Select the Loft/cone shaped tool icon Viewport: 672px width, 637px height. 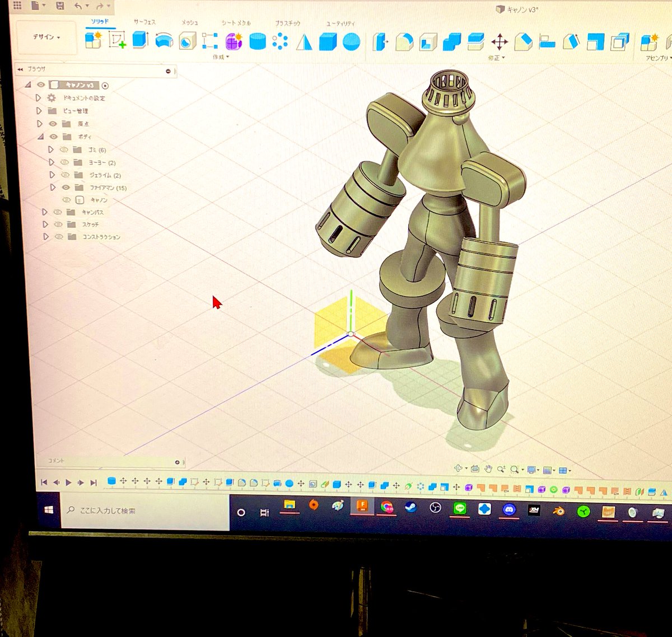(304, 42)
